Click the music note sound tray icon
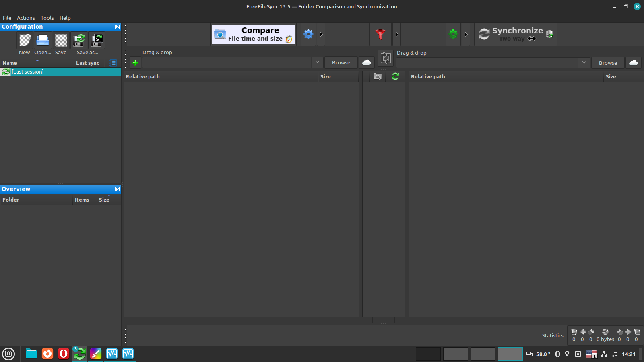644x362 pixels. click(x=615, y=354)
